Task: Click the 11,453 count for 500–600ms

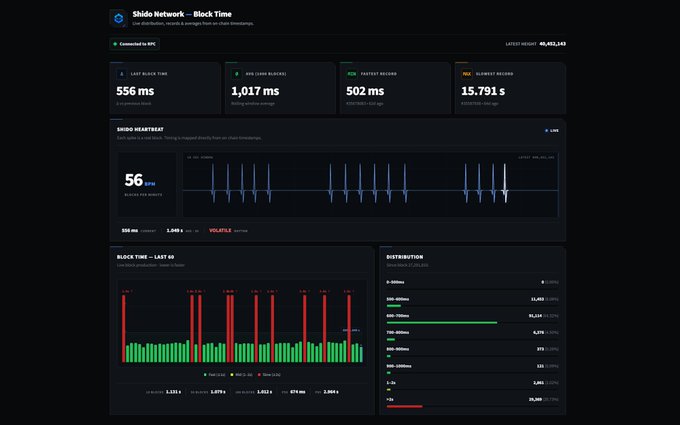Action: [537, 299]
